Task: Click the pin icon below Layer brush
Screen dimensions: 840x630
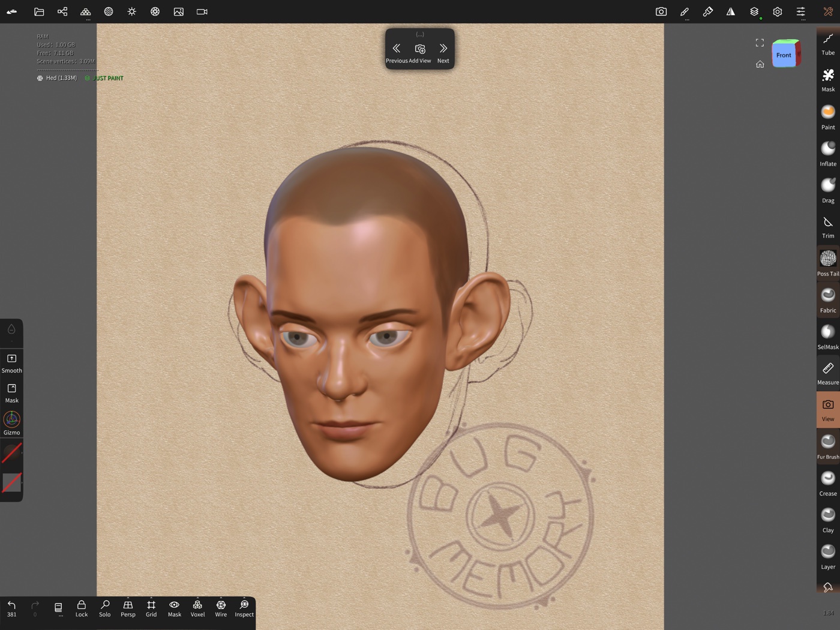Action: 828,587
